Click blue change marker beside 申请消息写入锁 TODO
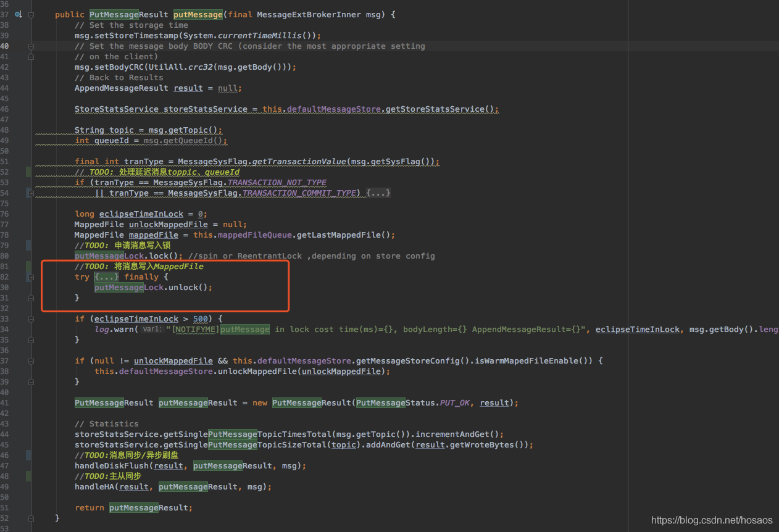 (28, 246)
